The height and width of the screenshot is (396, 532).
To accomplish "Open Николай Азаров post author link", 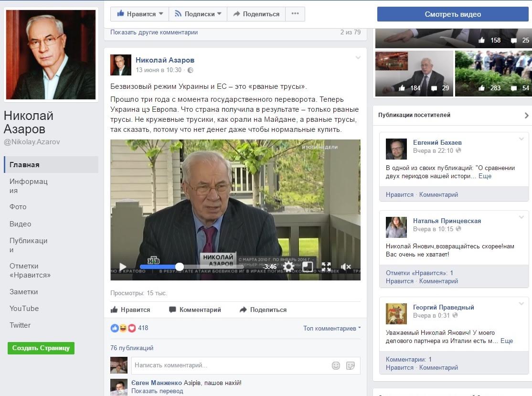I will (165, 60).
